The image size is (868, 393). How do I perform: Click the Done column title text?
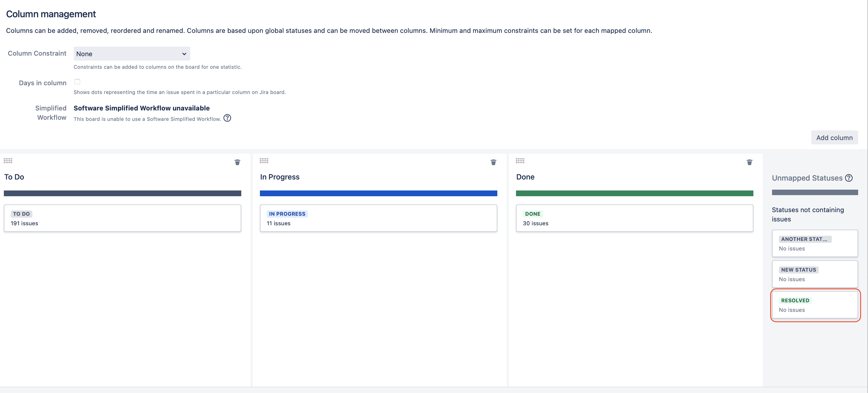[x=525, y=177]
